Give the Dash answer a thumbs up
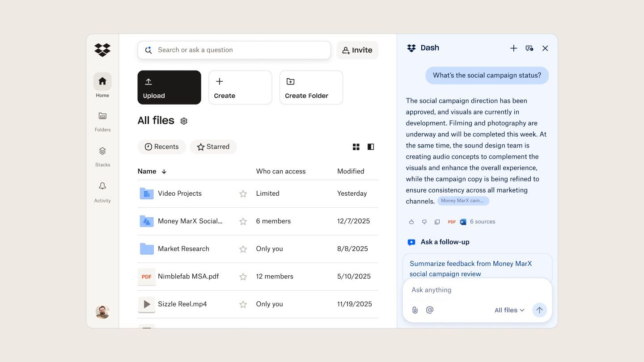 click(x=411, y=222)
